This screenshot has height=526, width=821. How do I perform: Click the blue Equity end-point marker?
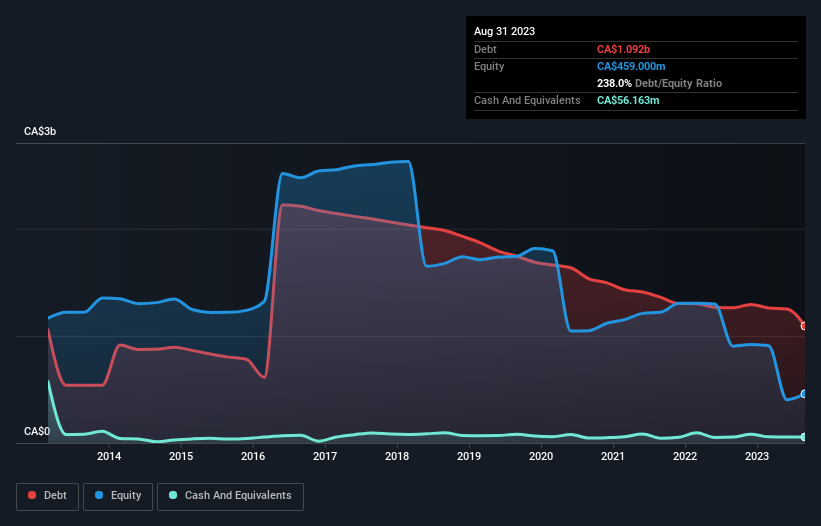804,394
